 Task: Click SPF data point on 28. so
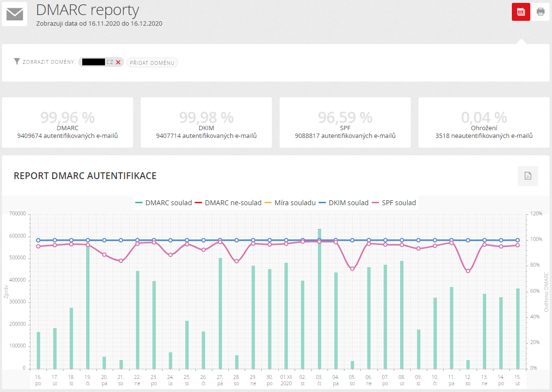tap(237, 261)
